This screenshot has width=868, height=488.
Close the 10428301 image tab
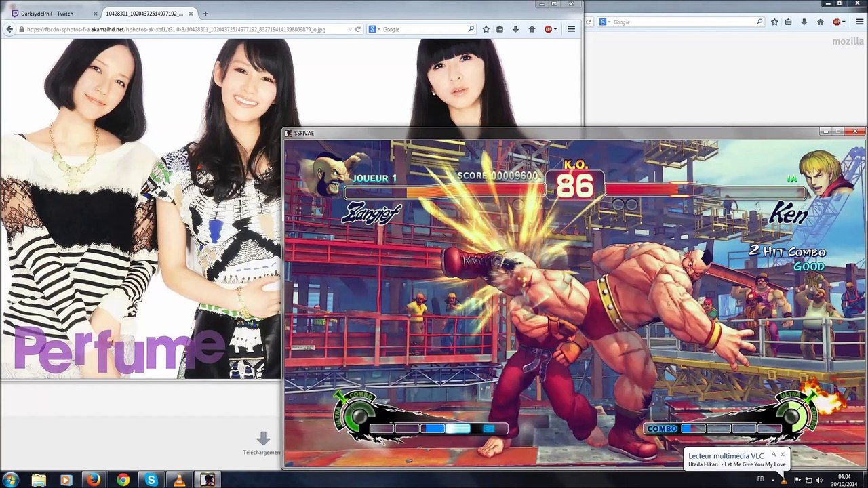click(x=191, y=14)
